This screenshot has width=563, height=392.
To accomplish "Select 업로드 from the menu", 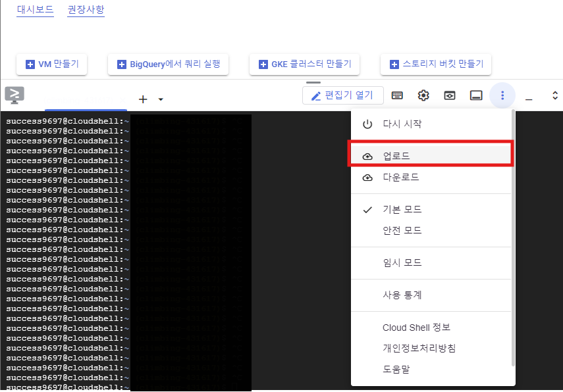I will click(431, 156).
